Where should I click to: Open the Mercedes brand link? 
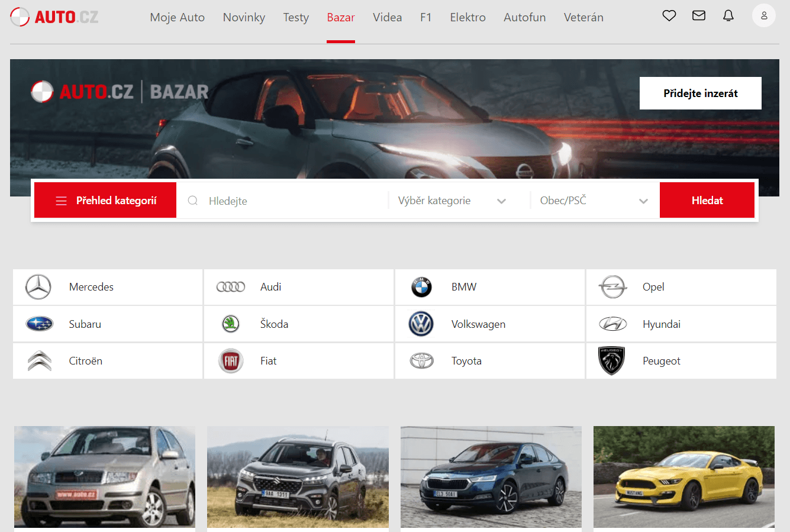[108, 287]
